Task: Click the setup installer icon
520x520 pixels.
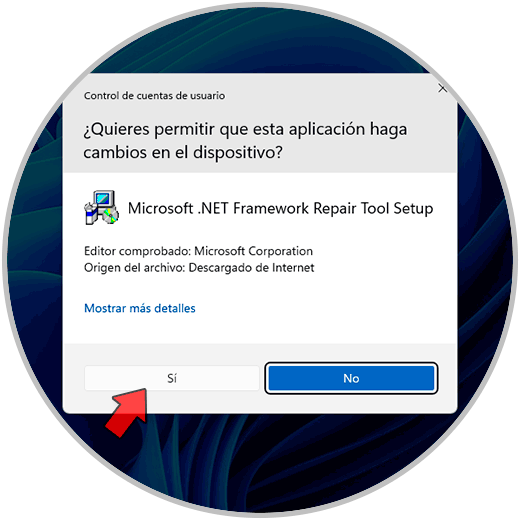Action: 101,208
